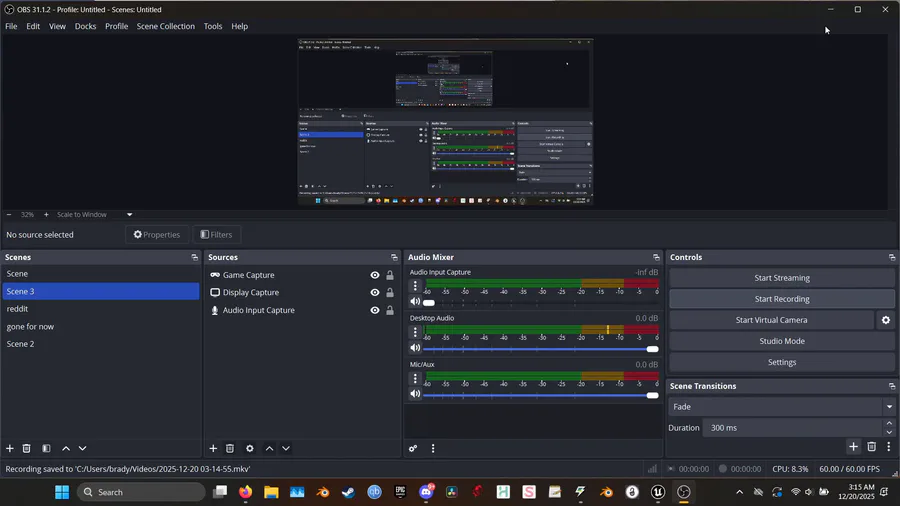Show hidden system tray icons chevron

[739, 492]
